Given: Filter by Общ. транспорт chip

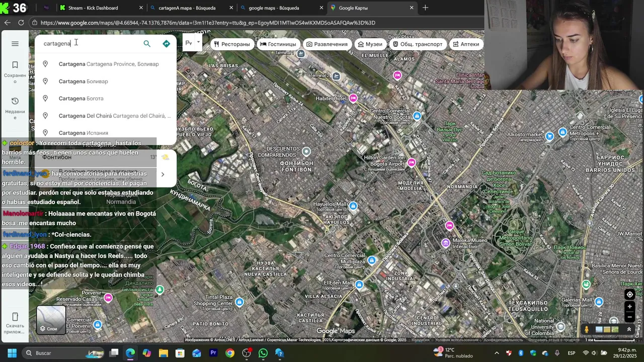Looking at the screenshot, I should pos(418,44).
